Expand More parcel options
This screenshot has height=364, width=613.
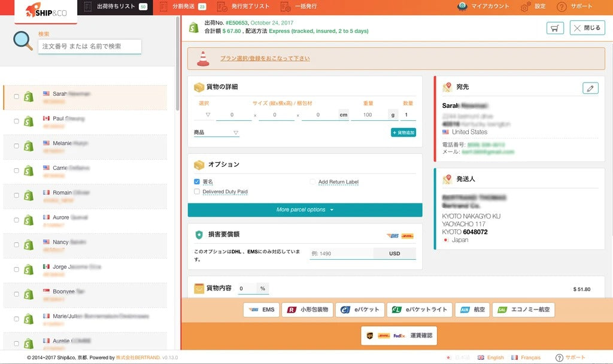[305, 210]
